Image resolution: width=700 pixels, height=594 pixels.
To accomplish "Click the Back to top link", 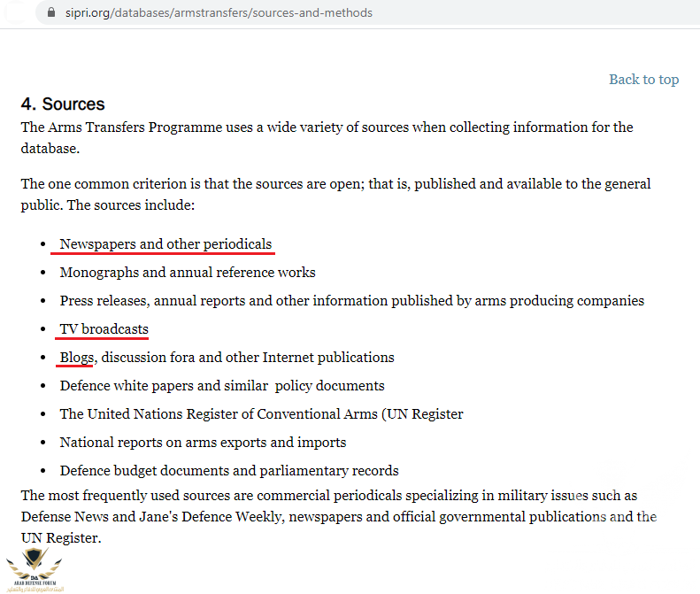I will point(643,80).
